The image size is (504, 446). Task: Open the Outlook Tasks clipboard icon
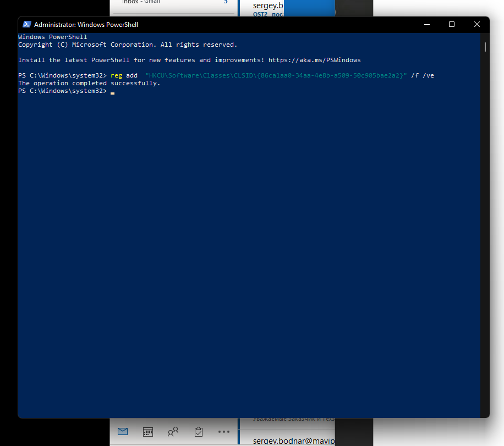[199, 431]
